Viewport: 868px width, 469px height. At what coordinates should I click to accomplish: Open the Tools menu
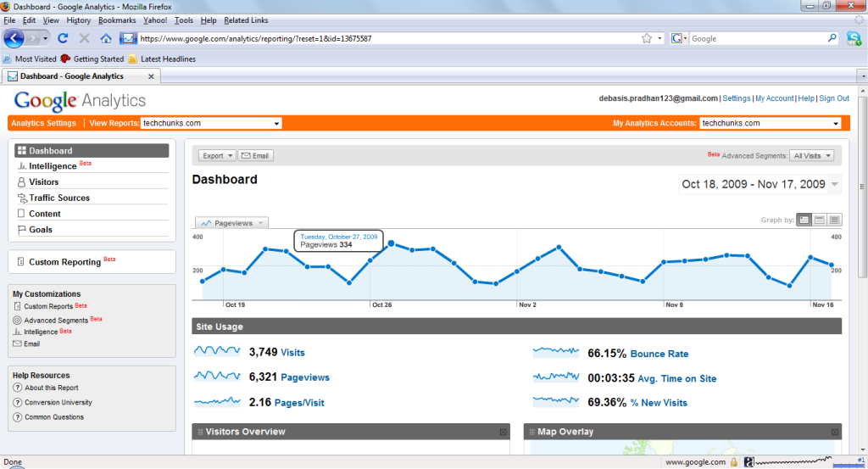coord(184,20)
